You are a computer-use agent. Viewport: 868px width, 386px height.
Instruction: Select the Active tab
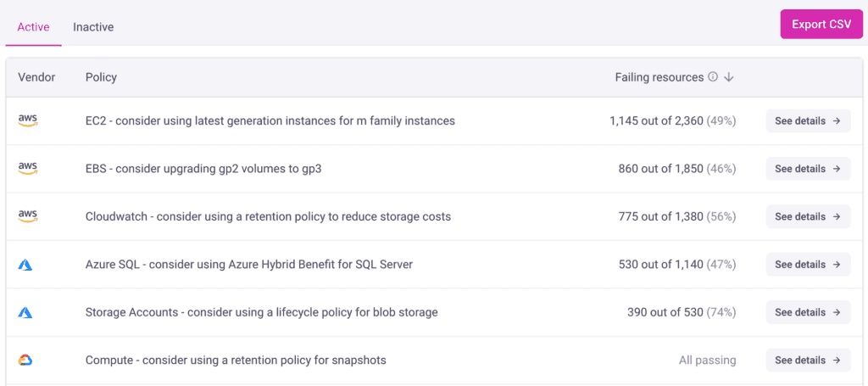33,27
